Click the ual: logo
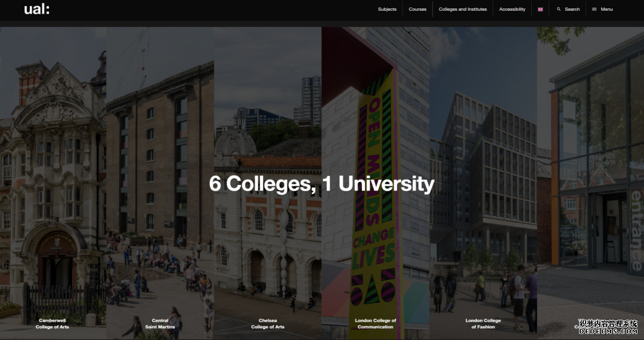 pyautogui.click(x=36, y=9)
